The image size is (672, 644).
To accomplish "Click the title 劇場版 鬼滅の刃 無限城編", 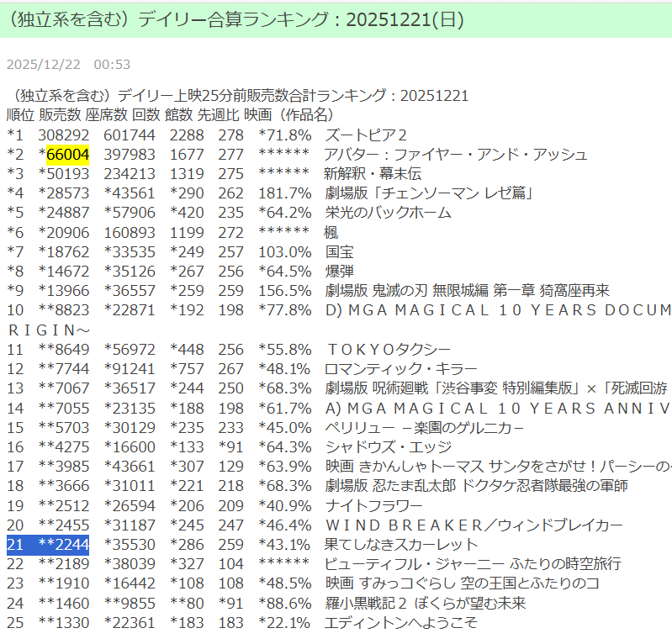I will coord(467,291).
